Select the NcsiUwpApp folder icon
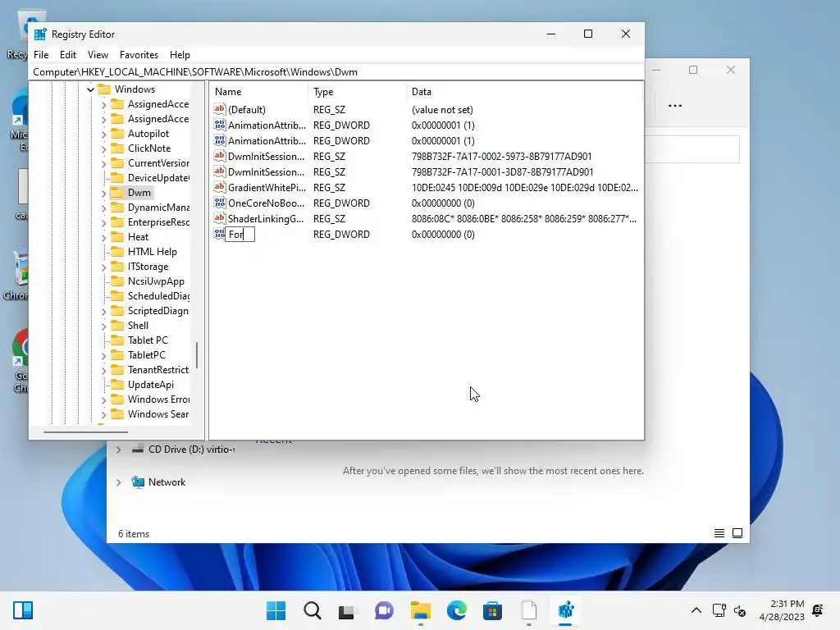840x630 pixels. 117,281
